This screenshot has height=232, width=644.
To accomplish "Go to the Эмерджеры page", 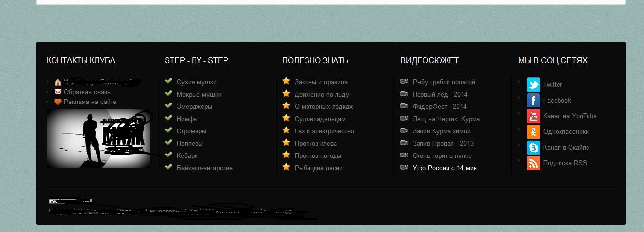I will click(195, 107).
